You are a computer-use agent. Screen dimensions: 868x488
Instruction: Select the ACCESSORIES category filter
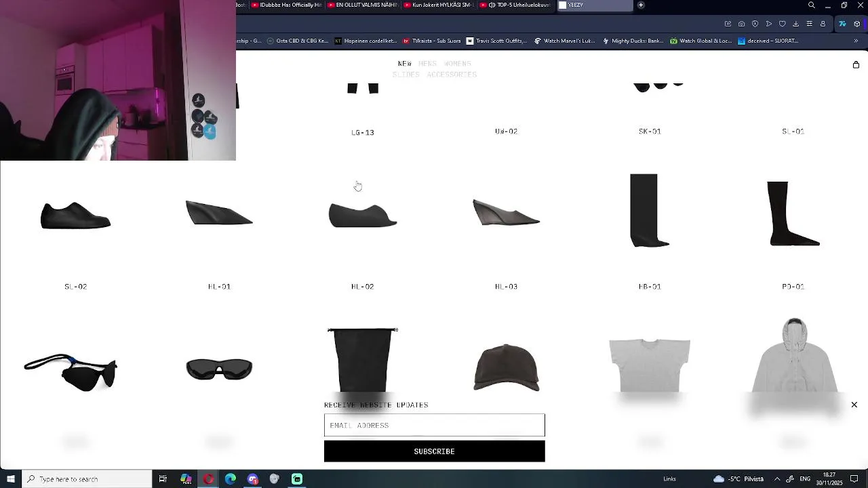click(x=452, y=75)
